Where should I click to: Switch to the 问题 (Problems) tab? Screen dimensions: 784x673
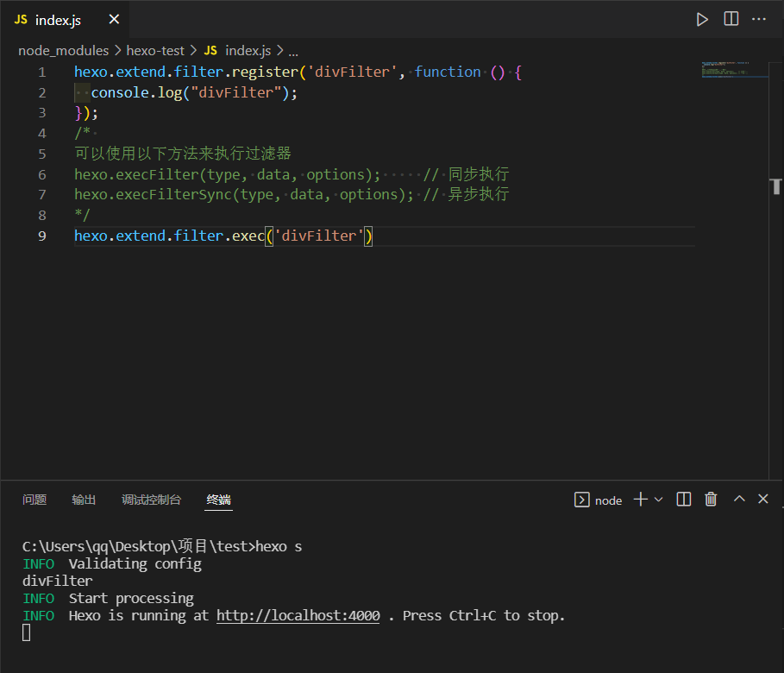34,500
